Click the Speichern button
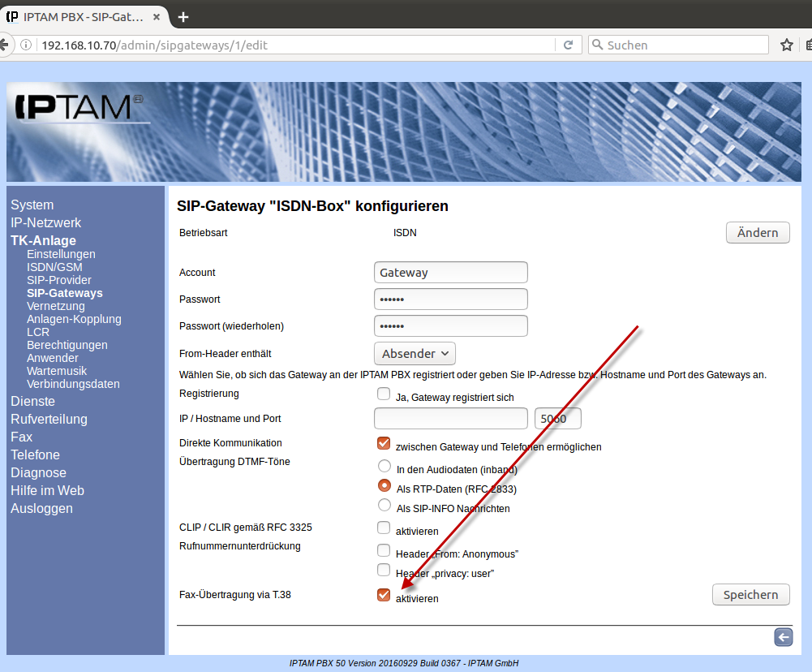 click(750, 595)
